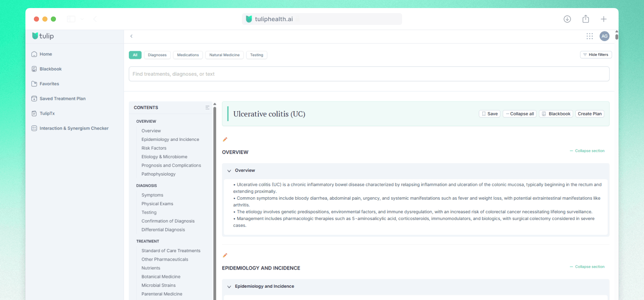Screen dimensions: 644x300
Task: Click Hide filters button
Action: (x=596, y=55)
